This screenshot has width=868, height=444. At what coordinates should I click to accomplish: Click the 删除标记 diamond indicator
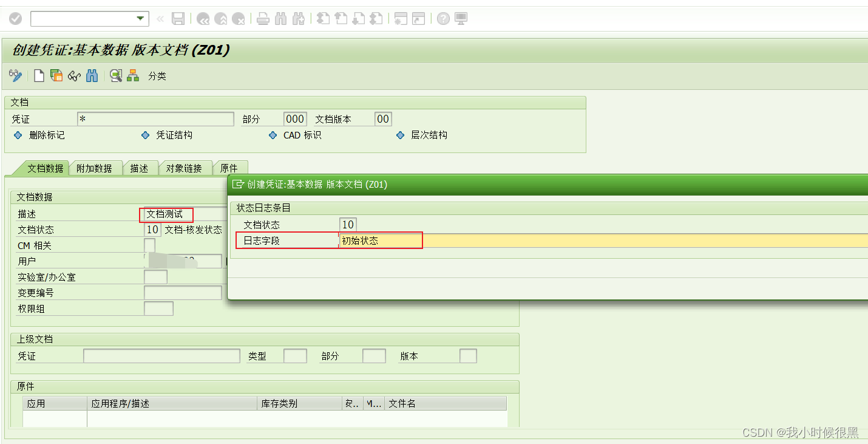pos(18,135)
